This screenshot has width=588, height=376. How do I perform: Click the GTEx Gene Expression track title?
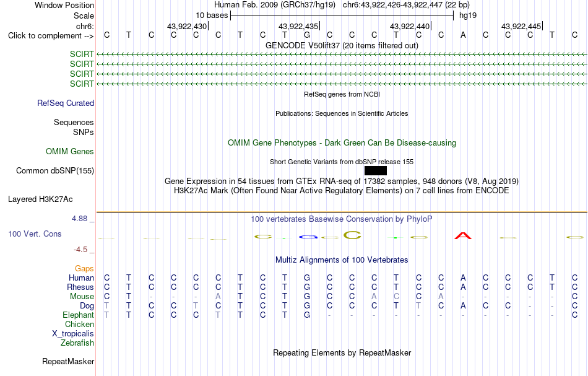pos(342,181)
